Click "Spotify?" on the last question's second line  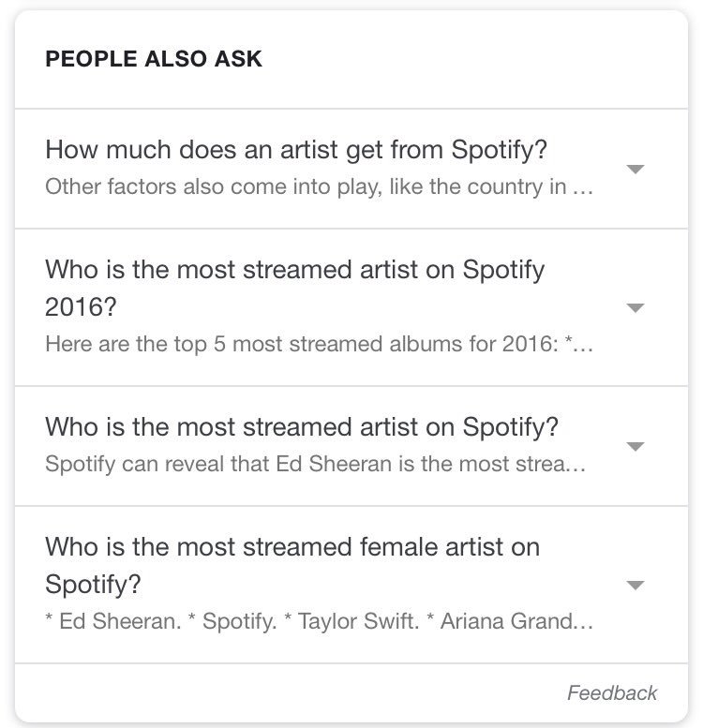coord(93,585)
